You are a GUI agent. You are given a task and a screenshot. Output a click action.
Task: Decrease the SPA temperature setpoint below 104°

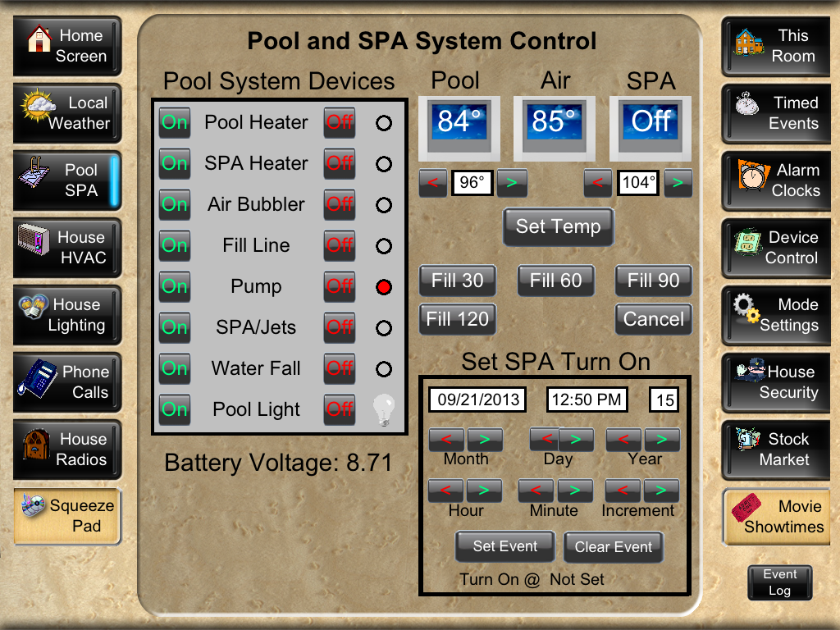click(598, 183)
